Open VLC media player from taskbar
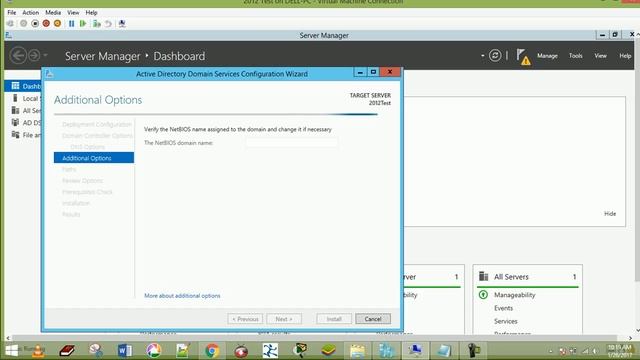The height and width of the screenshot is (360, 640). coord(38,351)
